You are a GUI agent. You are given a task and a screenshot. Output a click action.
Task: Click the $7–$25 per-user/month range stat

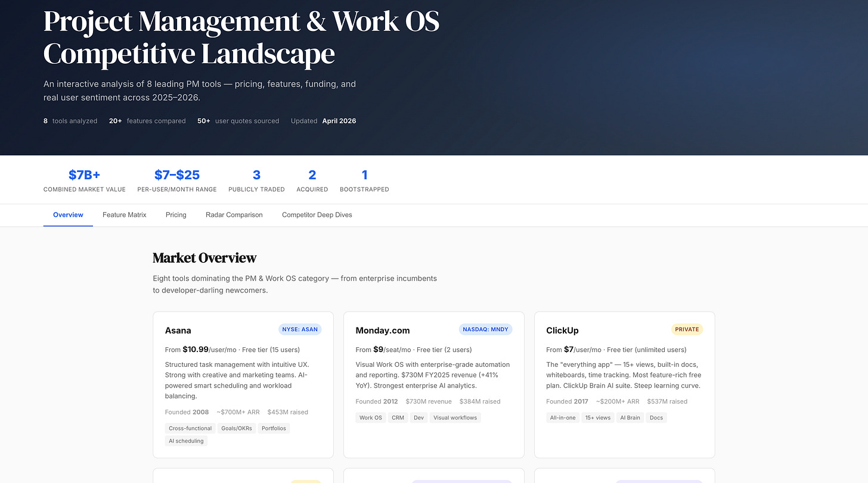click(177, 180)
